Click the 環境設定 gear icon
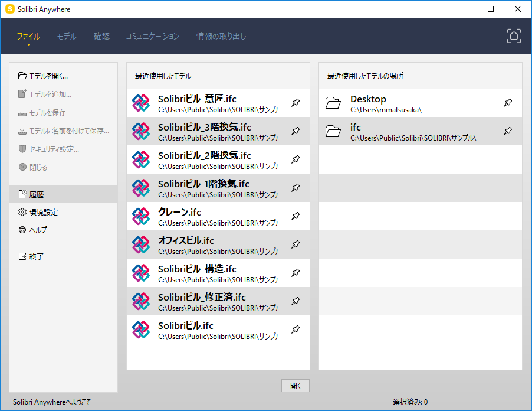 [x=22, y=212]
